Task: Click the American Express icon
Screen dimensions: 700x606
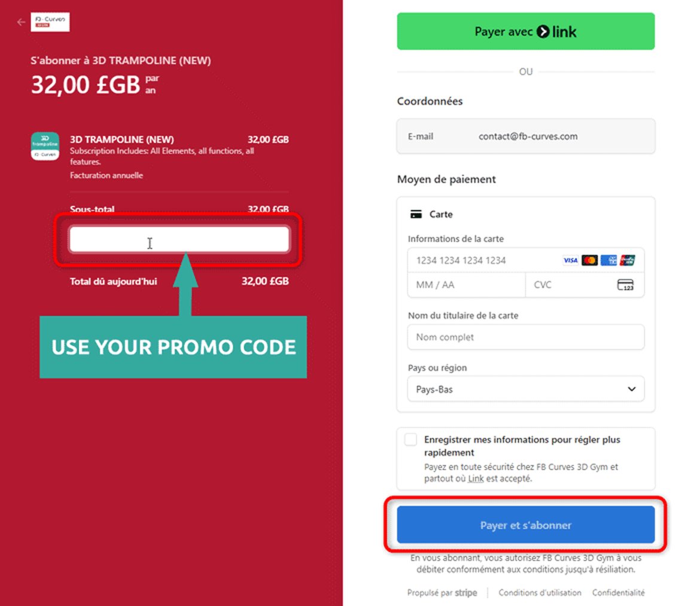Action: pos(608,260)
